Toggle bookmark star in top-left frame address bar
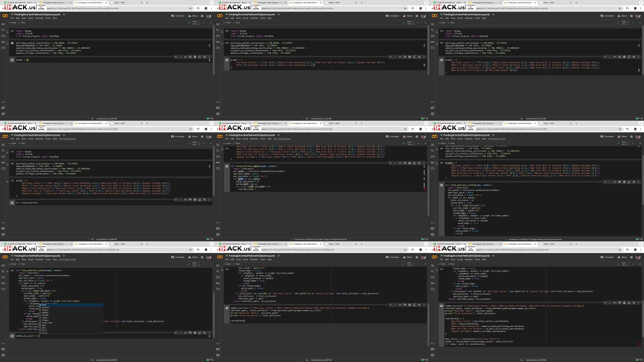This screenshot has width=644, height=362. pyautogui.click(x=190, y=8)
